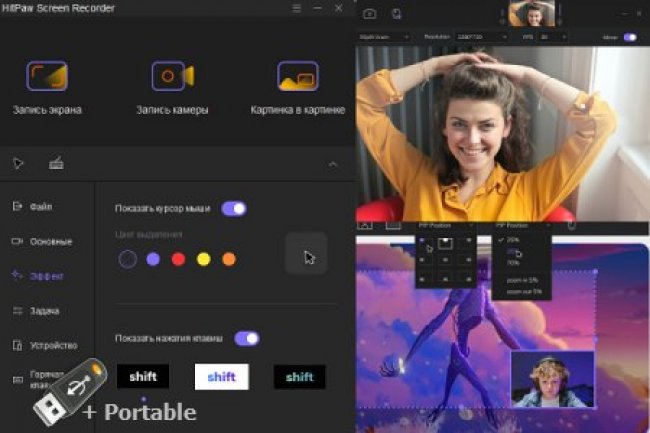Open the Горячие клавиши settings section
Screen dimensions: 650x433
click(x=39, y=380)
